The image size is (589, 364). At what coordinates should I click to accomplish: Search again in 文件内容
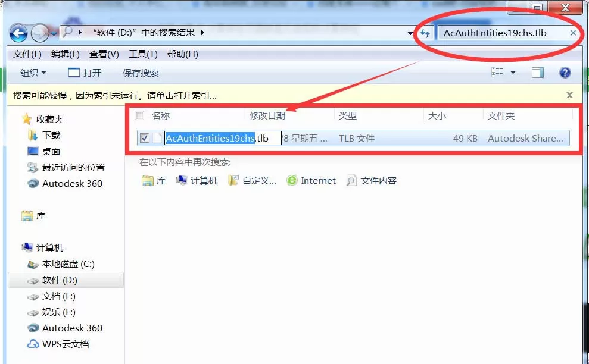point(371,181)
